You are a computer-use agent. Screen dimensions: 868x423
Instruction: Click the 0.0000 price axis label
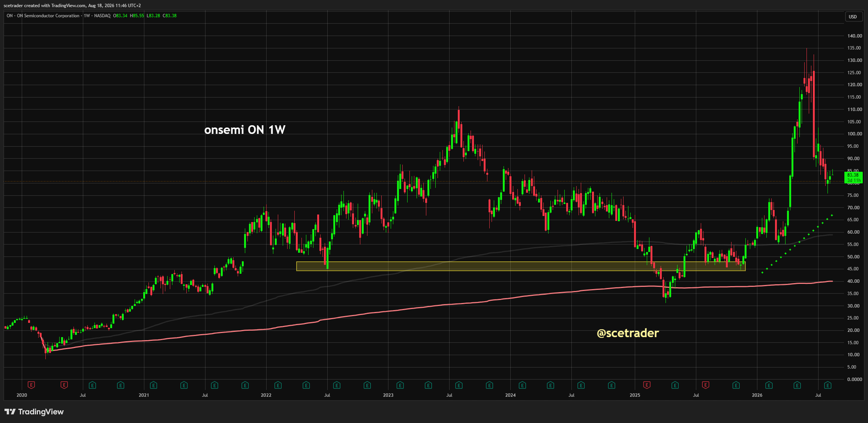tap(855, 379)
